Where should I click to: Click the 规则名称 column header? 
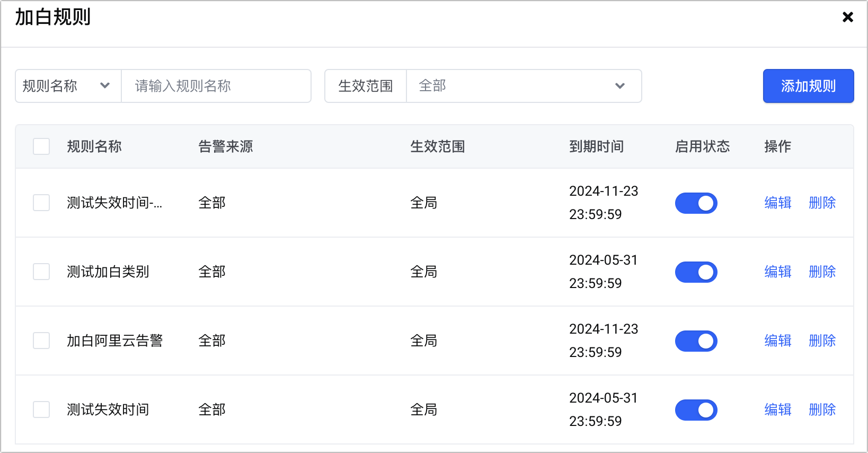(94, 146)
